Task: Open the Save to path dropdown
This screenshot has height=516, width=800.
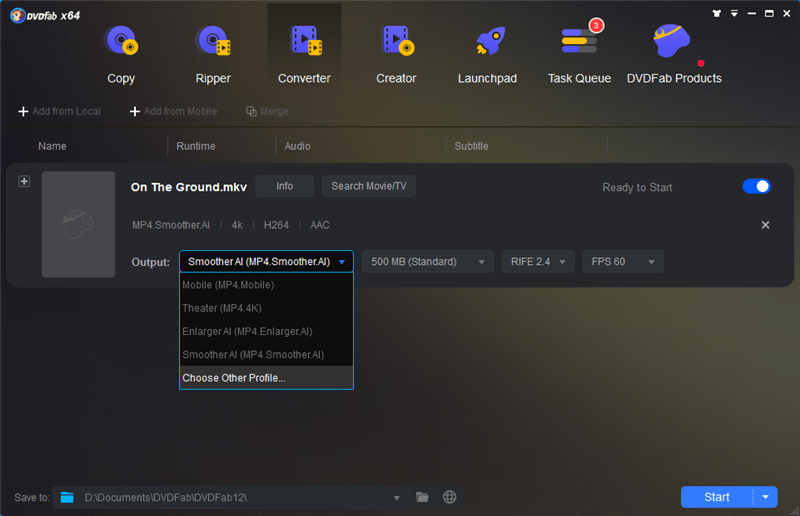Action: [x=396, y=498]
